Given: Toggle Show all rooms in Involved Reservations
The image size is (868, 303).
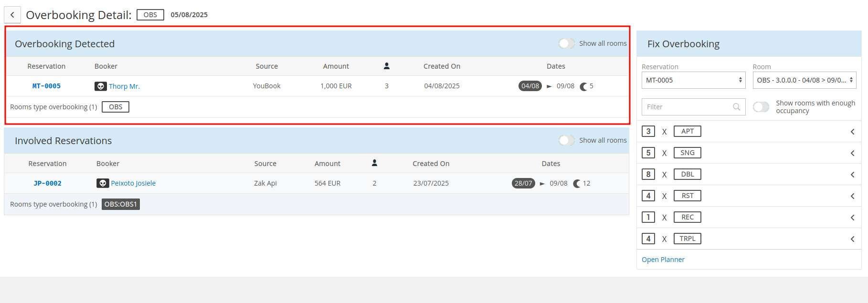Looking at the screenshot, I should coord(567,140).
